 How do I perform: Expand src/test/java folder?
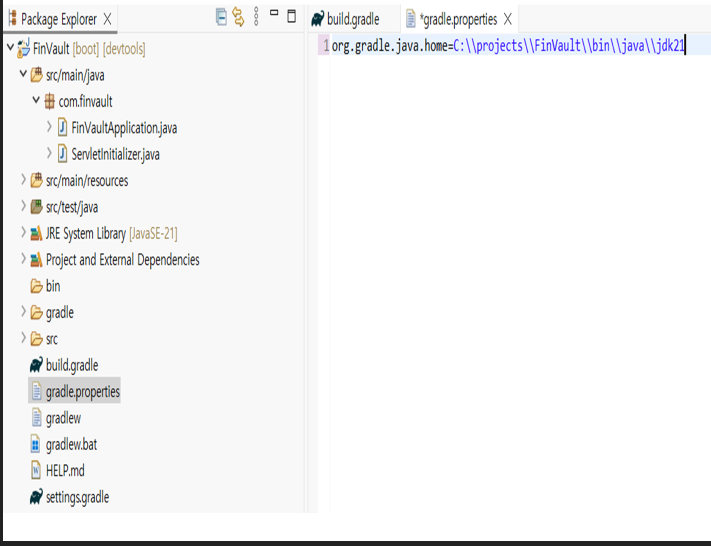click(x=23, y=206)
